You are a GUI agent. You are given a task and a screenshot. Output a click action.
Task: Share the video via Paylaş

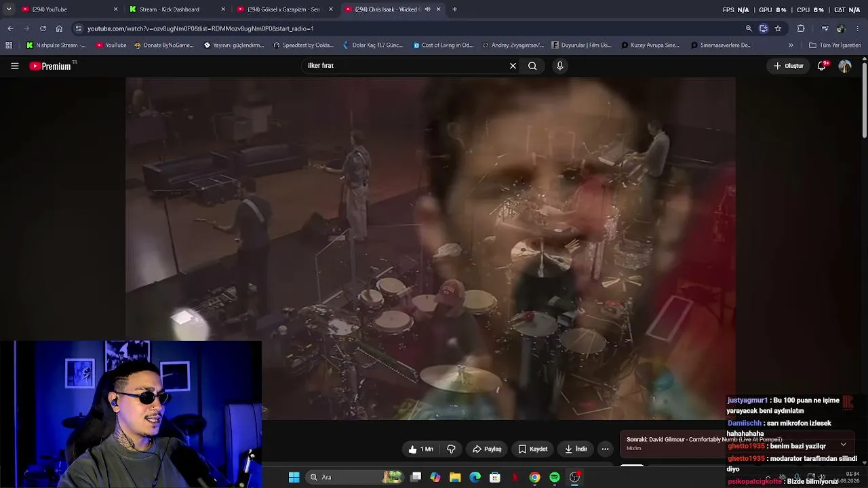pos(487,449)
